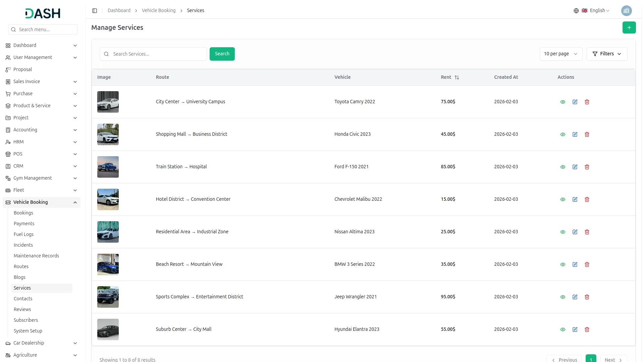Expand the Filters dropdown
Image resolution: width=644 pixels, height=362 pixels.
607,54
